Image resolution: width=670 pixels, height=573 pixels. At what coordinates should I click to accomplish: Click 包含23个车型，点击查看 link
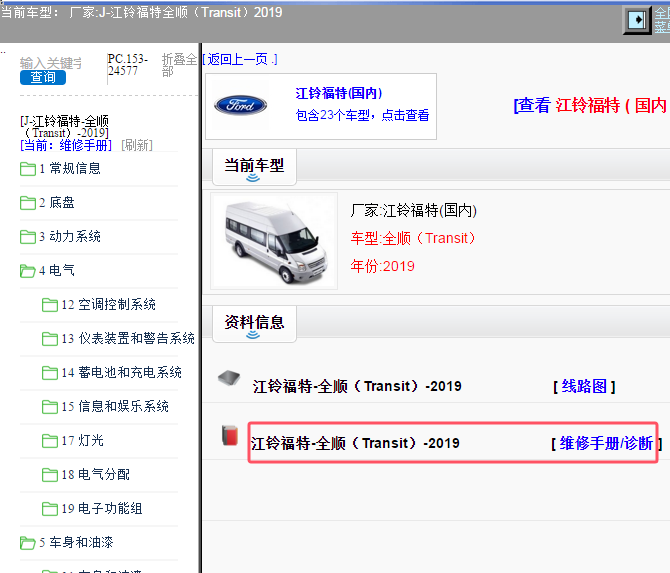(x=362, y=115)
